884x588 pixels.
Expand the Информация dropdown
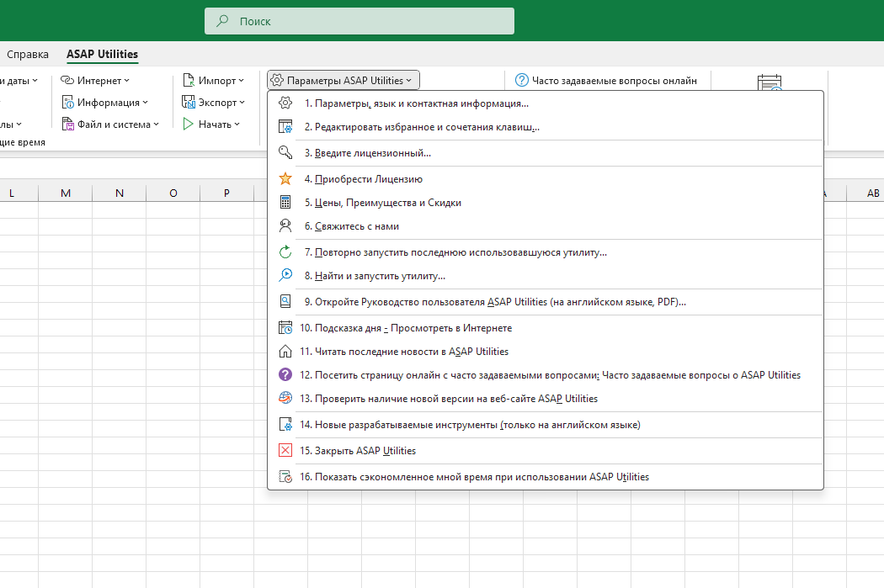(x=104, y=103)
